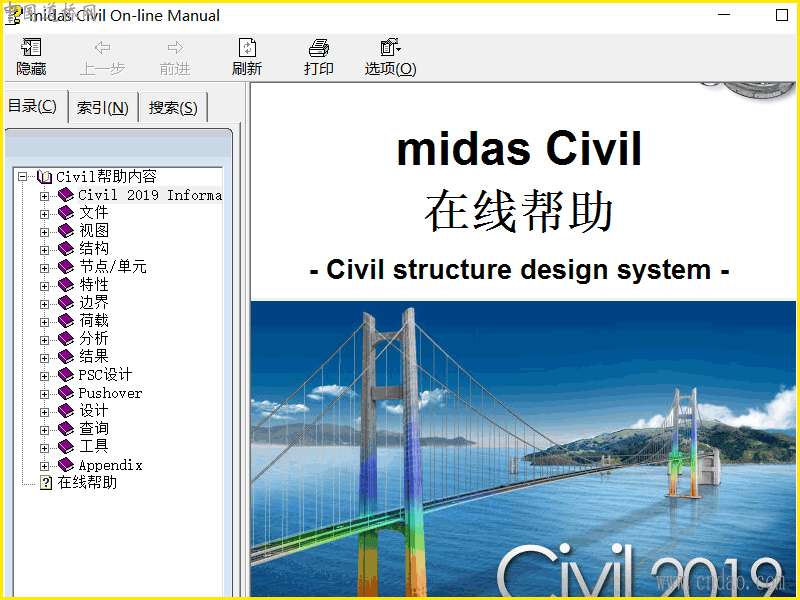Refresh the page with 刷新 icon

coord(247,47)
